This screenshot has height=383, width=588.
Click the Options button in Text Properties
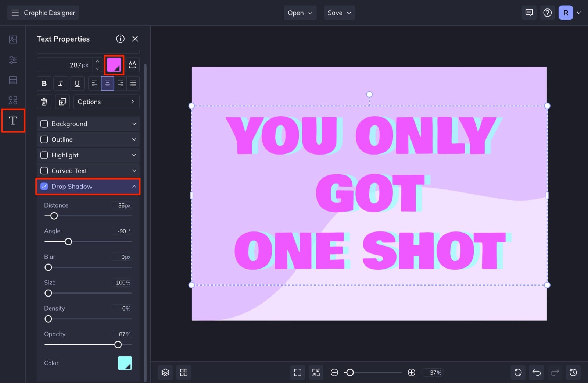point(106,102)
